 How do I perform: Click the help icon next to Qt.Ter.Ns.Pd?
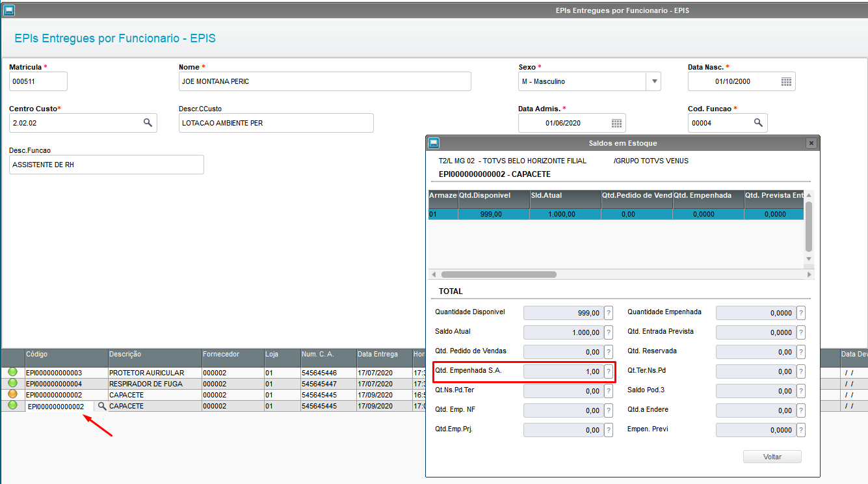coord(801,371)
